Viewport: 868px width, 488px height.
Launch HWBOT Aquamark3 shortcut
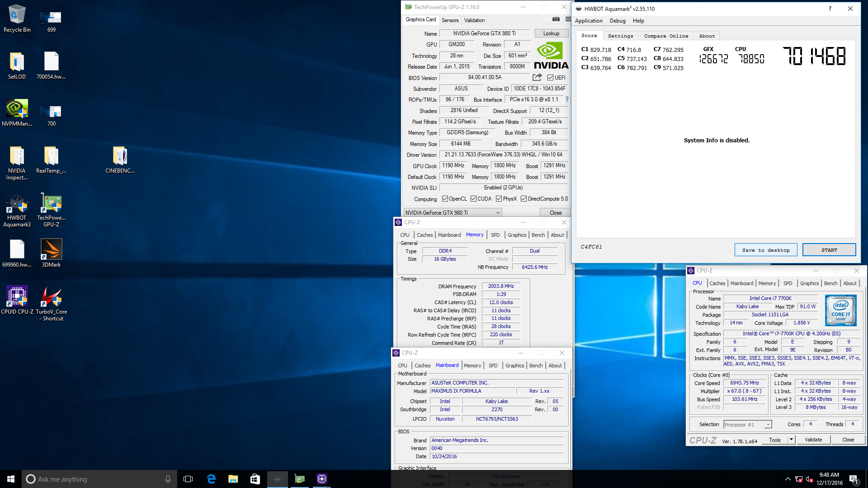(17, 211)
